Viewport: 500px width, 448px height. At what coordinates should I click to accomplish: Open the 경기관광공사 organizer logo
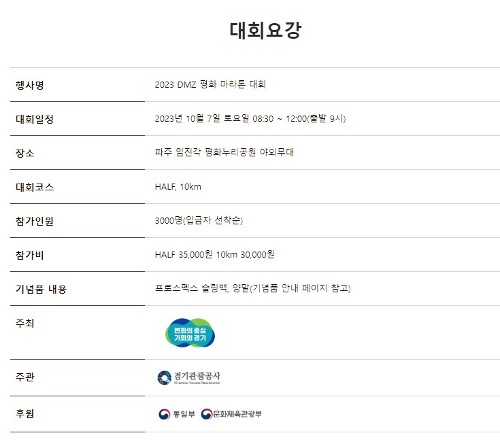189,377
